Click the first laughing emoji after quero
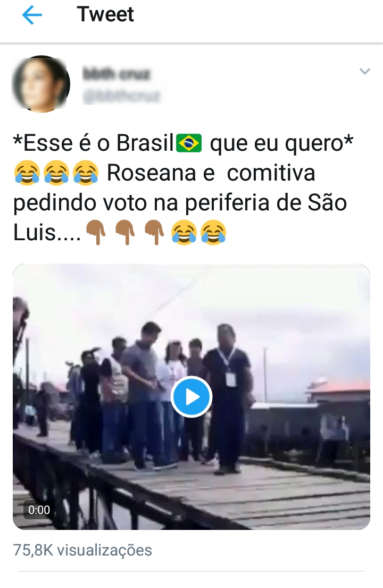This screenshot has width=383, height=588. pos(27,173)
